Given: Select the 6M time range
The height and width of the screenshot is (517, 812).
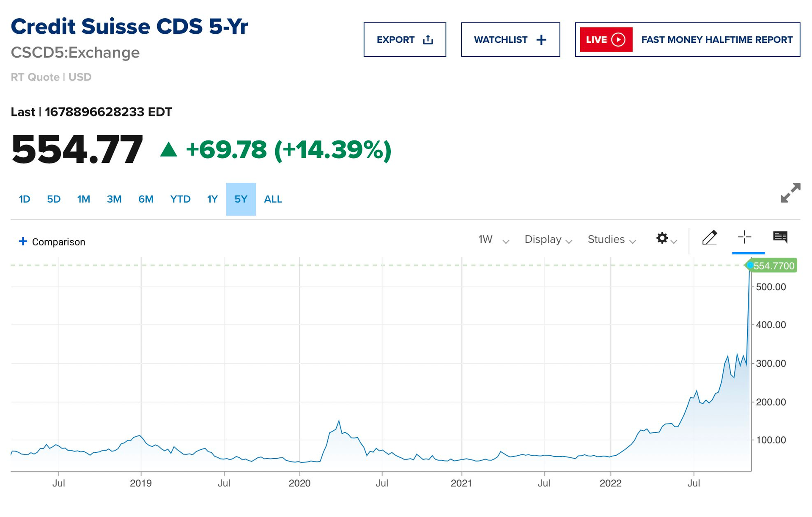Looking at the screenshot, I should 146,199.
